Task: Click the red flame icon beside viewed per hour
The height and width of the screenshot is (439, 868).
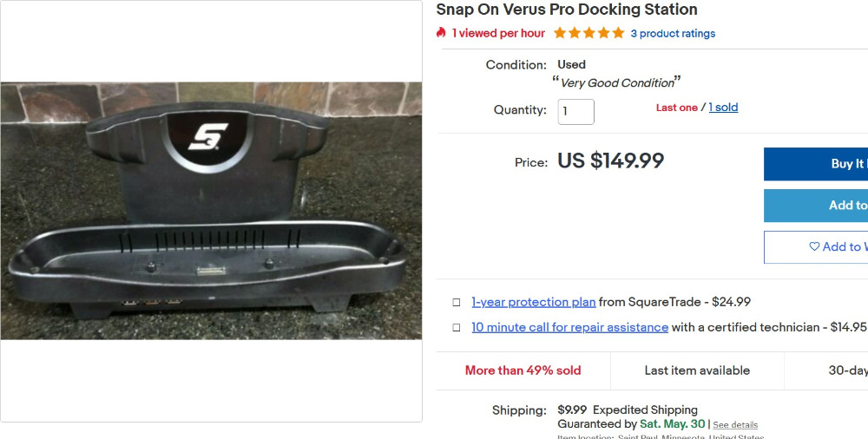Action: (441, 33)
